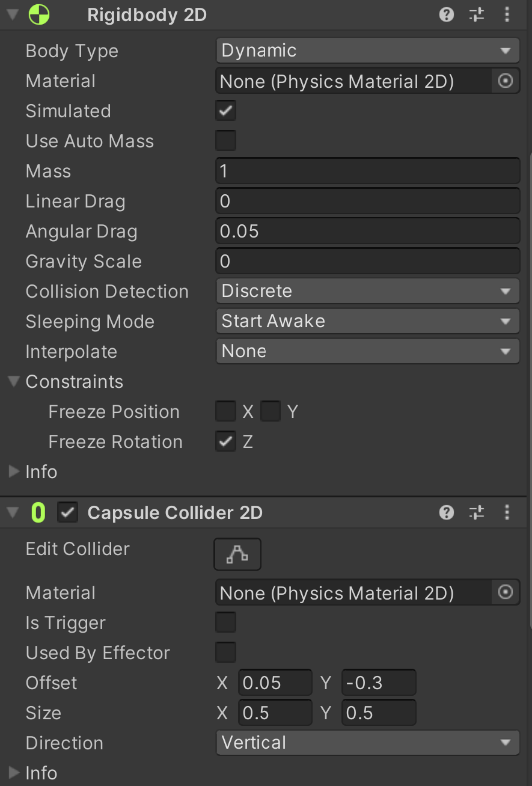
Task: Open Capsule Collider 2D more options menu
Action: click(x=507, y=512)
